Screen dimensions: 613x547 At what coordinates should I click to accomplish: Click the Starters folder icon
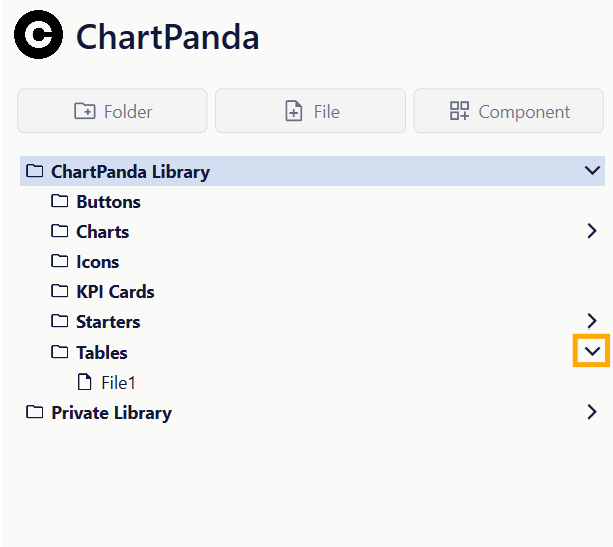(x=60, y=322)
